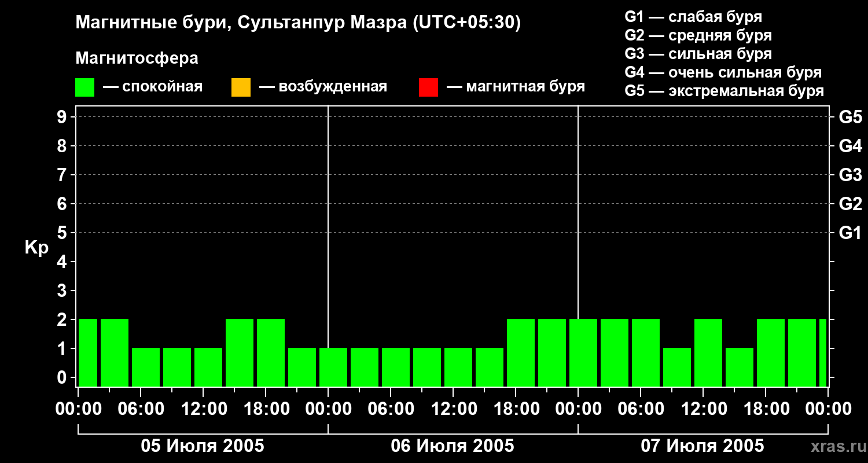The height and width of the screenshot is (463, 868).
Task: Click the 12:00 tick label for 06 Июля
Action: coord(453,409)
